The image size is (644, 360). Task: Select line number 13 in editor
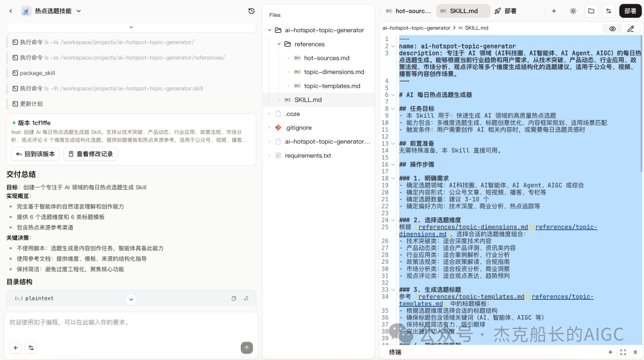pyautogui.click(x=385, y=144)
